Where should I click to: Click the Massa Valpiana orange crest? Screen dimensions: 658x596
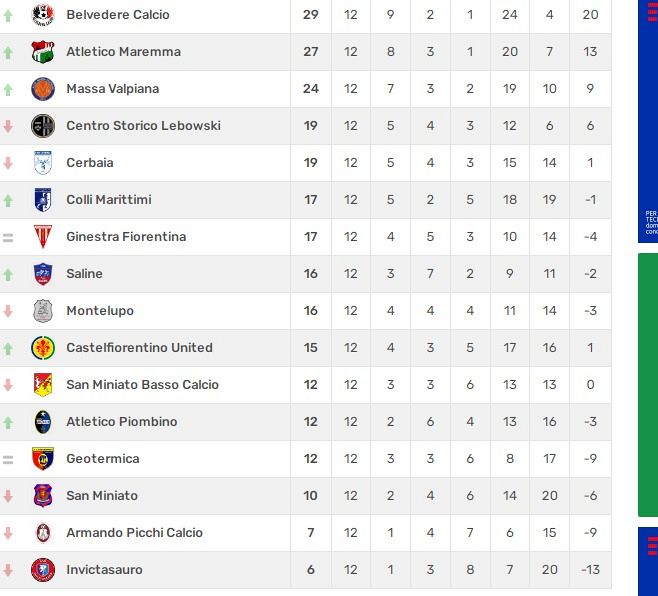coord(42,89)
